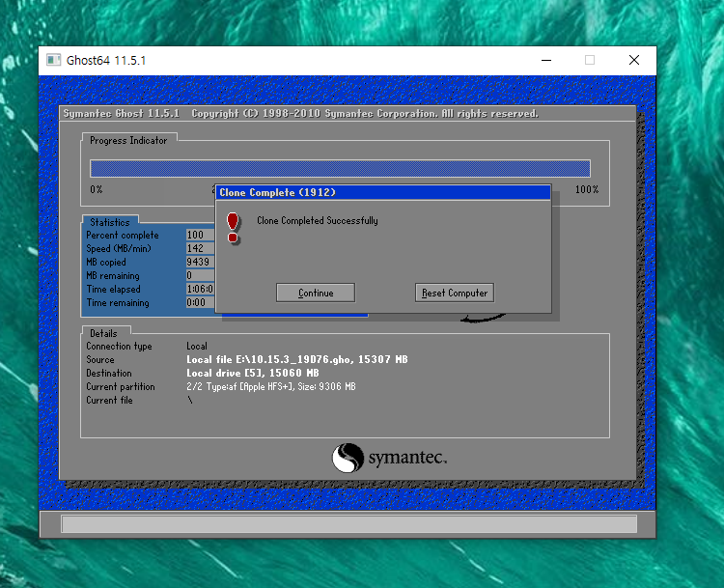
Task: Click the Continue button
Action: coord(316,293)
